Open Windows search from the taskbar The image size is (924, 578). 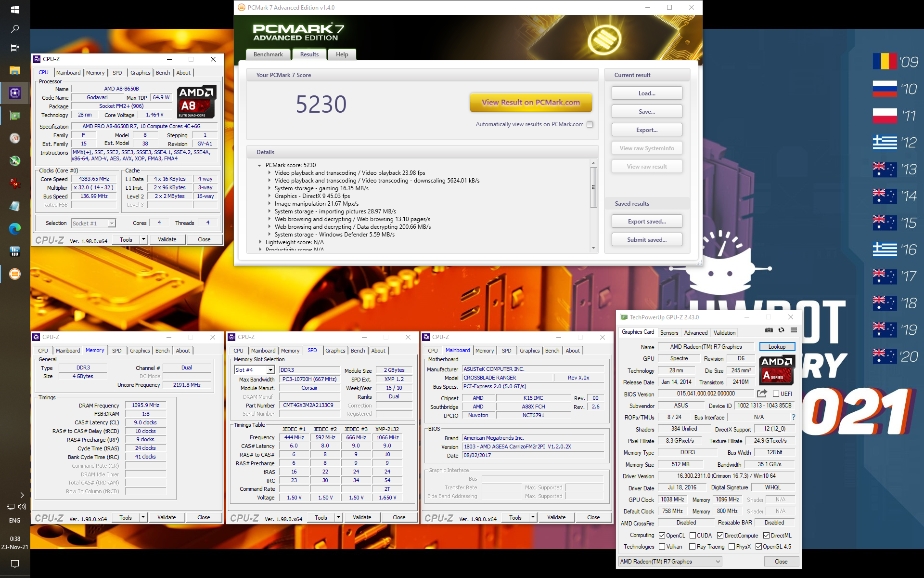[x=15, y=29]
